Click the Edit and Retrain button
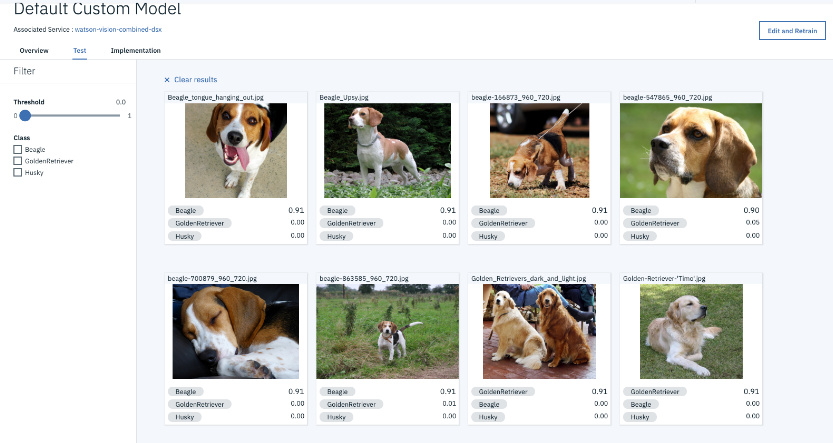 pyautogui.click(x=792, y=31)
